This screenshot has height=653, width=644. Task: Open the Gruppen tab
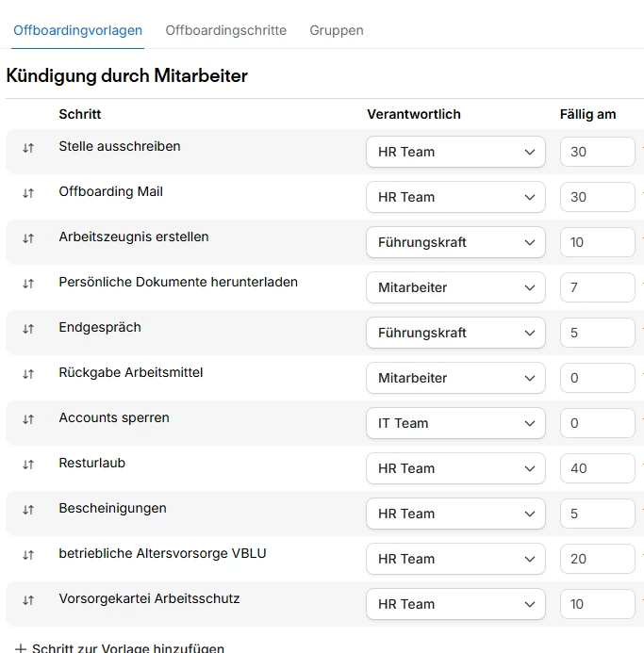[x=336, y=30]
